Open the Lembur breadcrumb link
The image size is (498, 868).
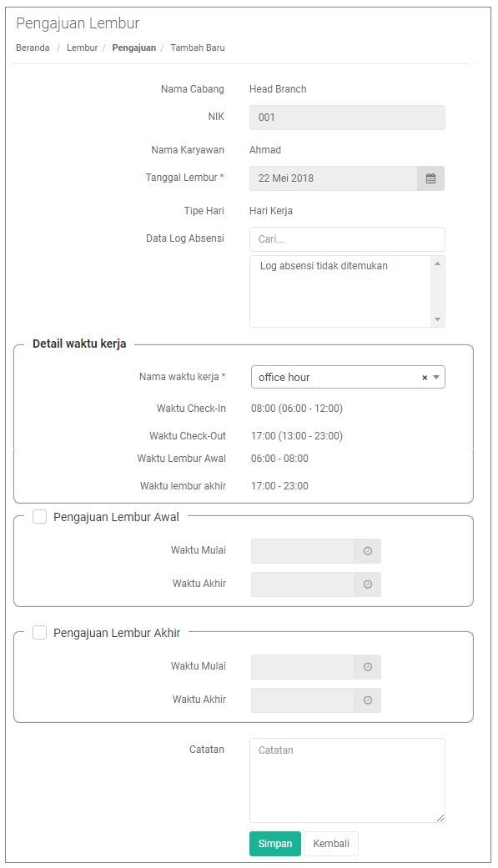[82, 48]
